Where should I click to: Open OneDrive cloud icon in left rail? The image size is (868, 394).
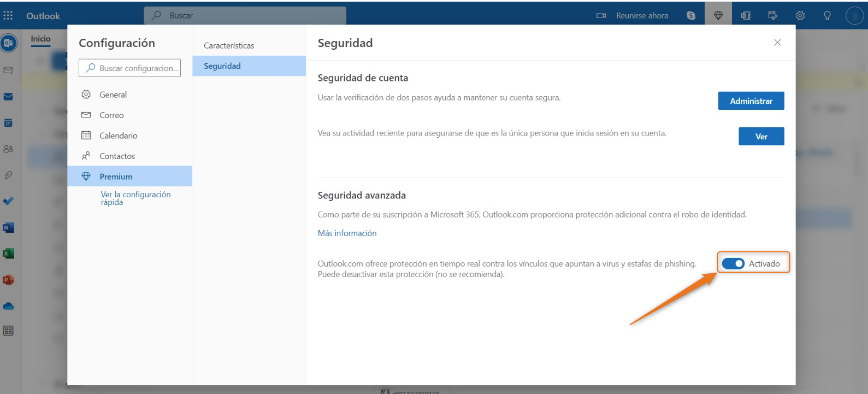tap(8, 306)
